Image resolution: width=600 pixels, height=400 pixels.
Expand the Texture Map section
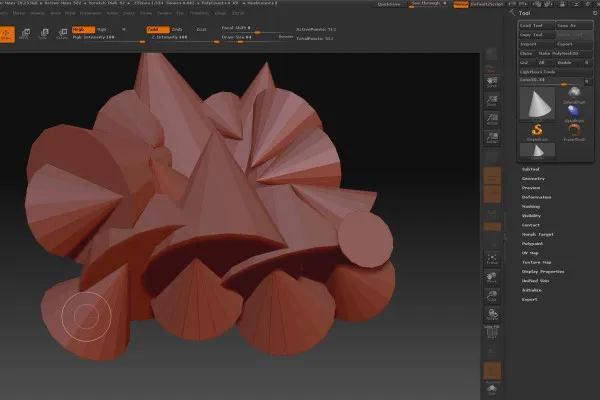point(536,262)
